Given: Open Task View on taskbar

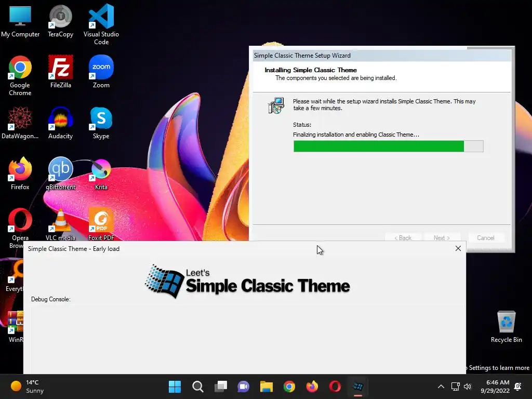Looking at the screenshot, I should 220,387.
